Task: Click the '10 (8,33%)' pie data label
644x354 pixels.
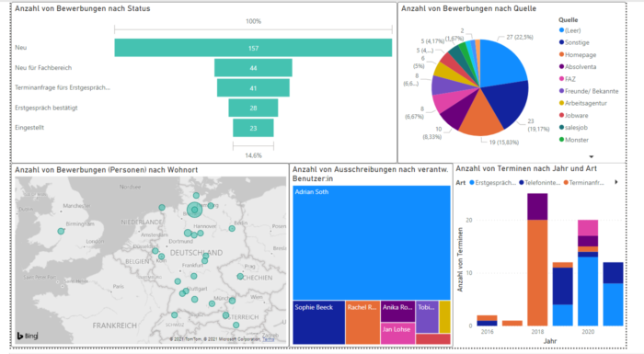Action: point(432,132)
